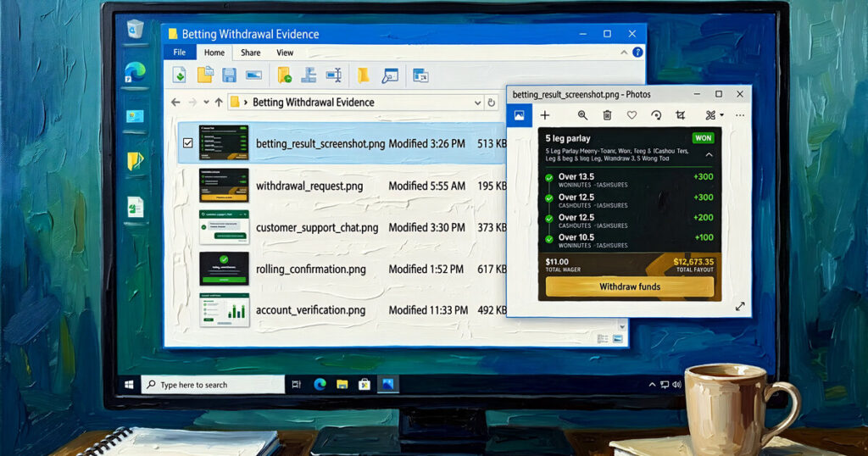Delete the photo with the trash icon

coord(607,115)
